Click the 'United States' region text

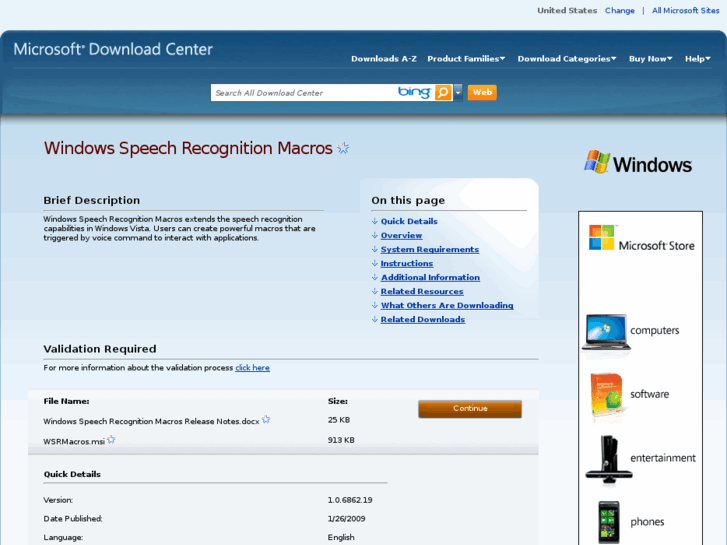(567, 11)
